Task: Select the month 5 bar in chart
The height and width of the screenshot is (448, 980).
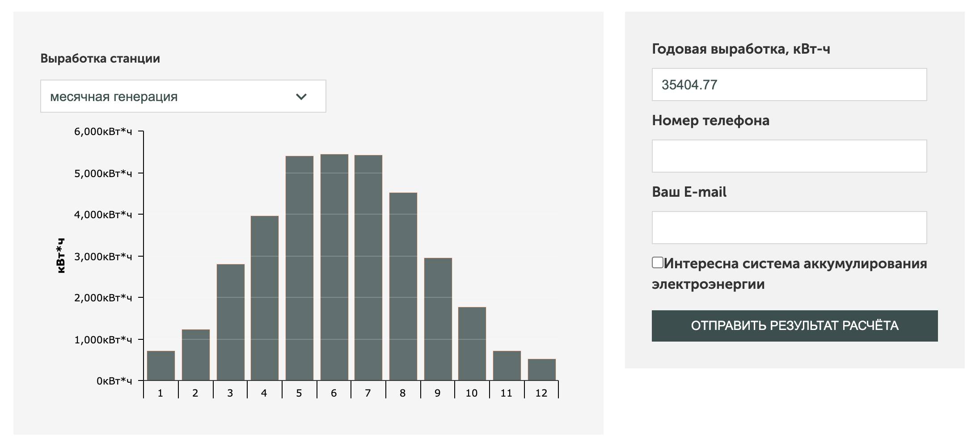Action: [x=300, y=268]
